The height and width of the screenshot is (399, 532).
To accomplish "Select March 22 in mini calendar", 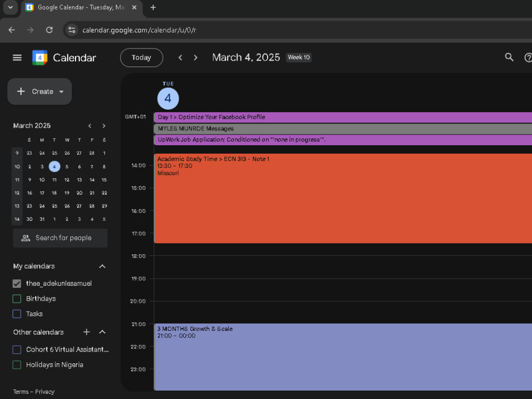I will (x=104, y=193).
